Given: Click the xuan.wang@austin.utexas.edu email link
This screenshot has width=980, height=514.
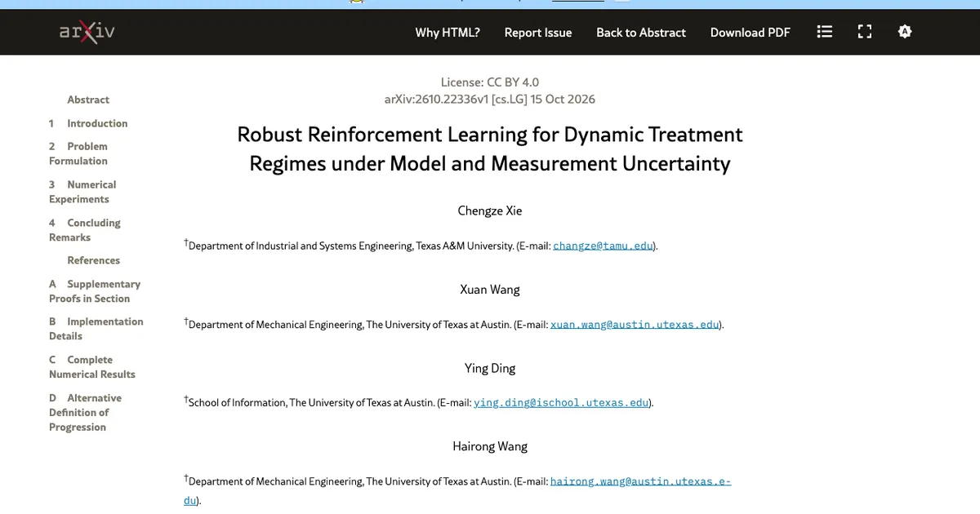Looking at the screenshot, I should pyautogui.click(x=635, y=324).
